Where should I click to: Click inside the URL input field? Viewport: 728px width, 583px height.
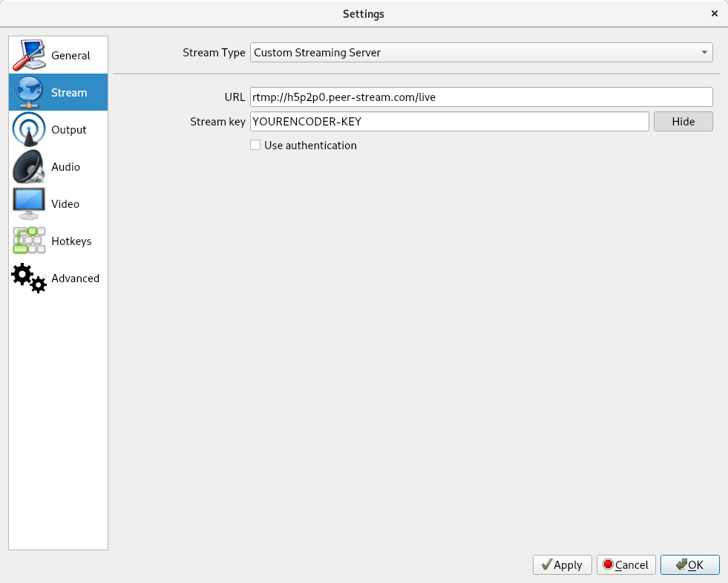tap(482, 97)
